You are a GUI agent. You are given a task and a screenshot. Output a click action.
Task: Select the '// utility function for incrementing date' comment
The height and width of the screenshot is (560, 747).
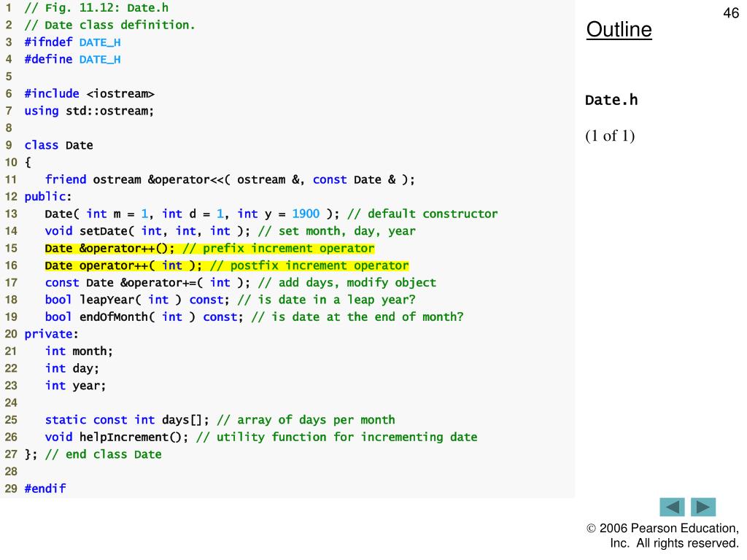[337, 437]
